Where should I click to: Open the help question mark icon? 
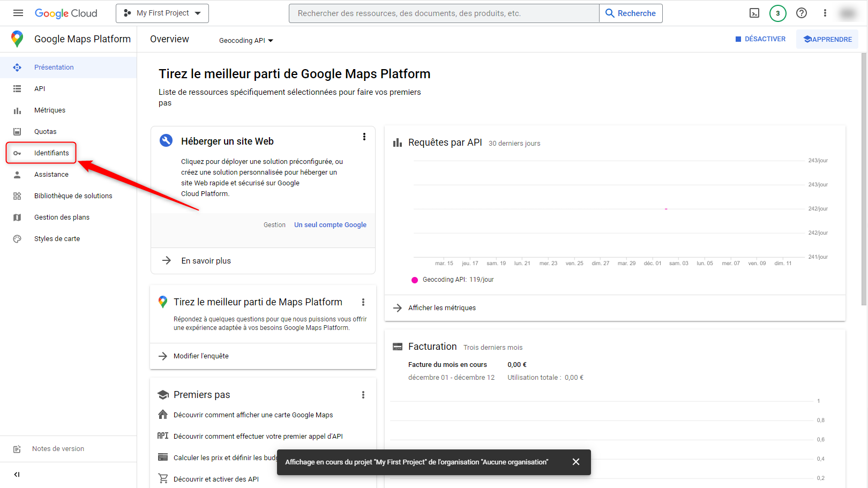pos(802,13)
